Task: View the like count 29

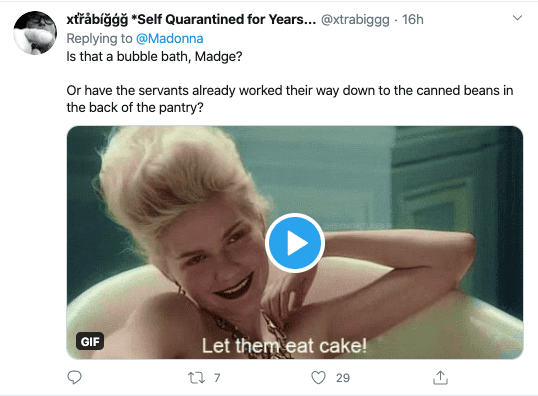Action: pos(343,378)
